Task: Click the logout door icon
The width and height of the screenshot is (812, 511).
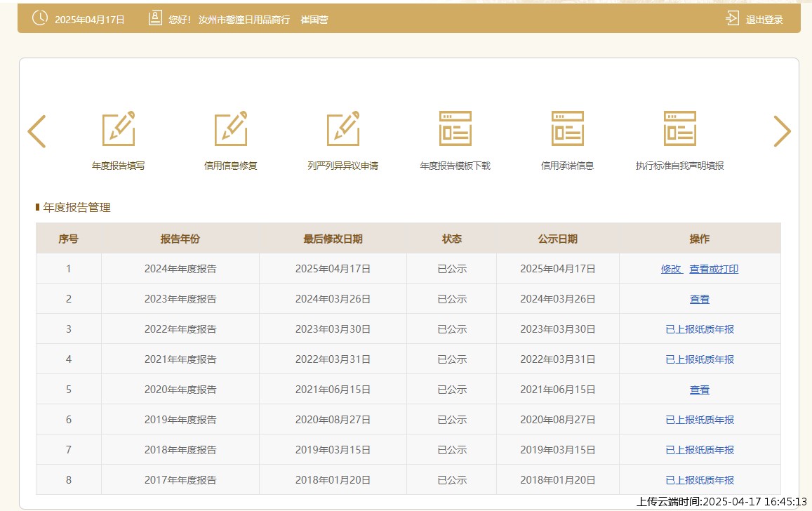Action: 732,19
